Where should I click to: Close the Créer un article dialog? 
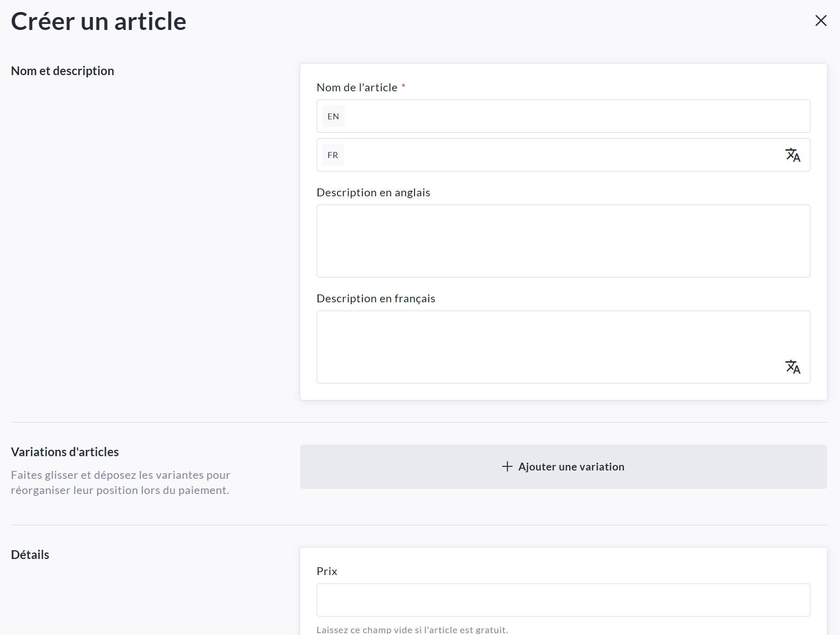(x=821, y=21)
